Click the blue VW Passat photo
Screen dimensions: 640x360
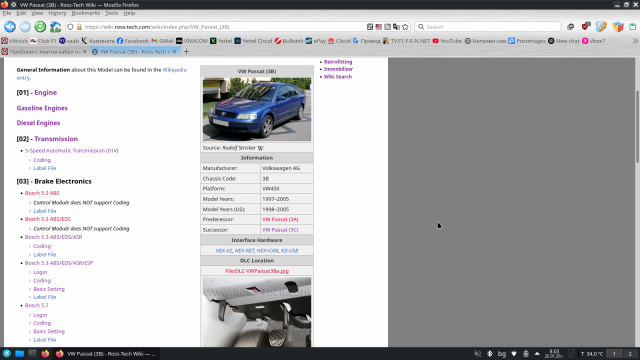click(x=257, y=109)
